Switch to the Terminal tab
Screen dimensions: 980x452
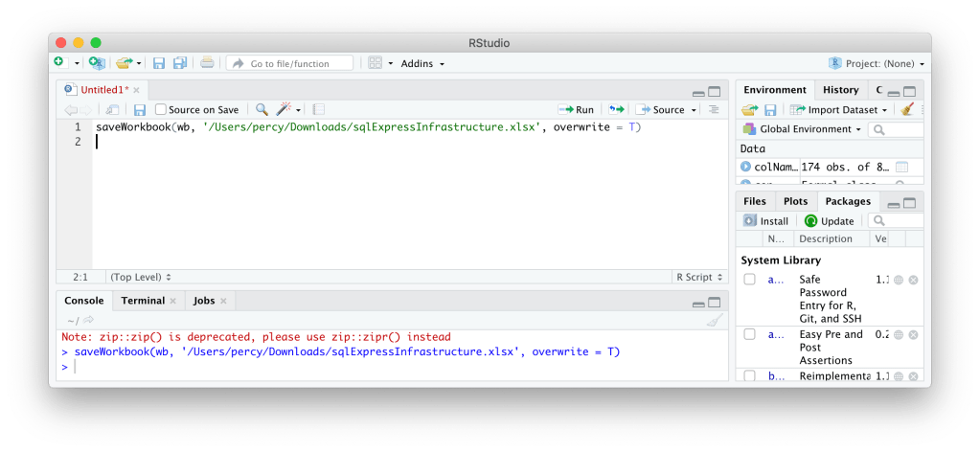click(x=143, y=301)
